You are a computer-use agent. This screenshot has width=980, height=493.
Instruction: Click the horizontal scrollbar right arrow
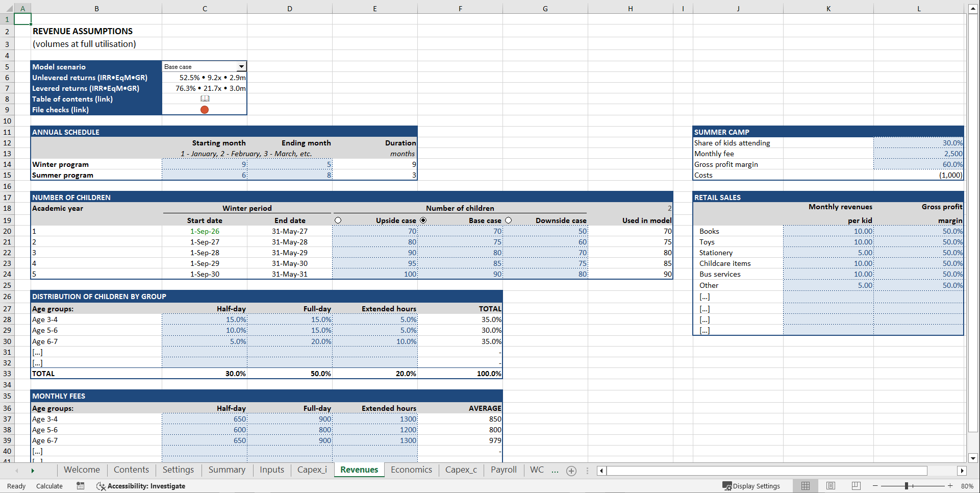pos(962,471)
